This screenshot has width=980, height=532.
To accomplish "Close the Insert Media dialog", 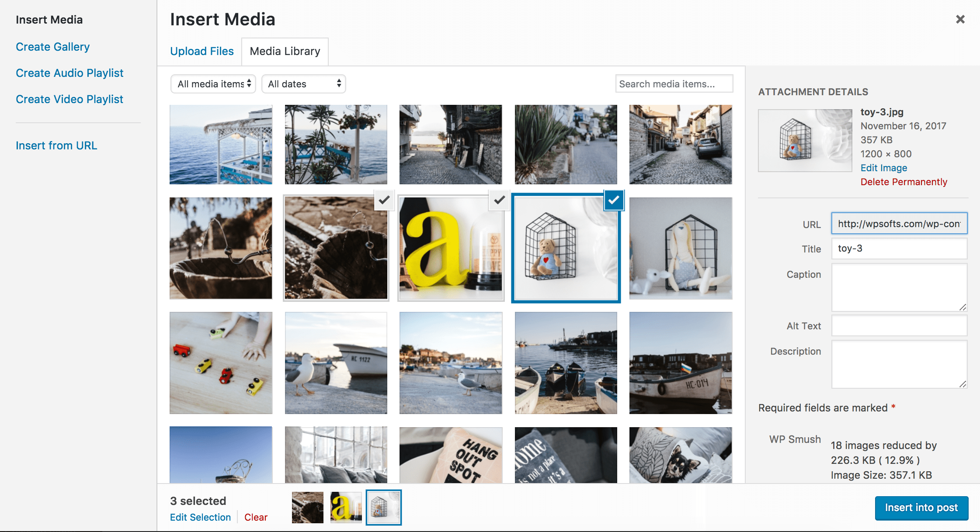I will pos(960,19).
